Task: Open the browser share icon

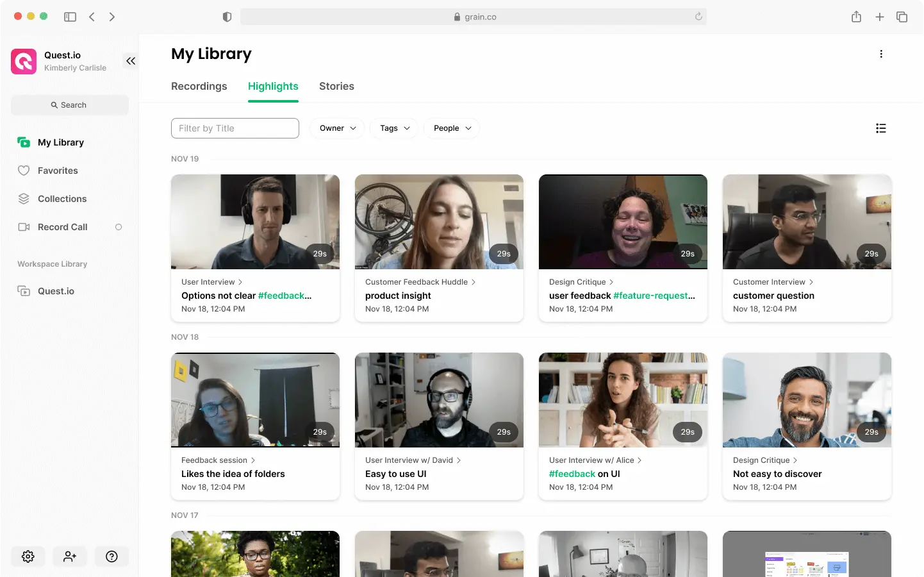Action: (x=856, y=17)
